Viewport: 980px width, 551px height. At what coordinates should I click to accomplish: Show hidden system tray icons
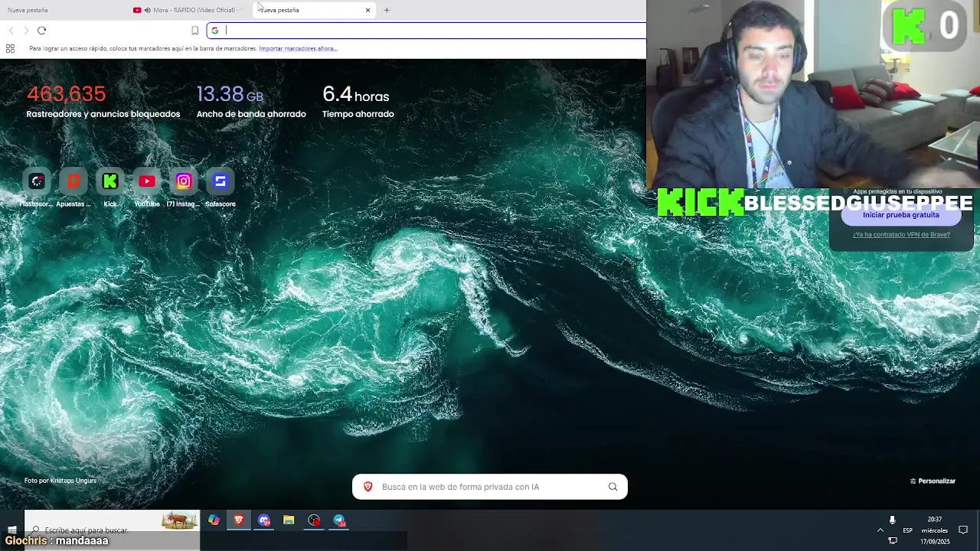point(880,530)
